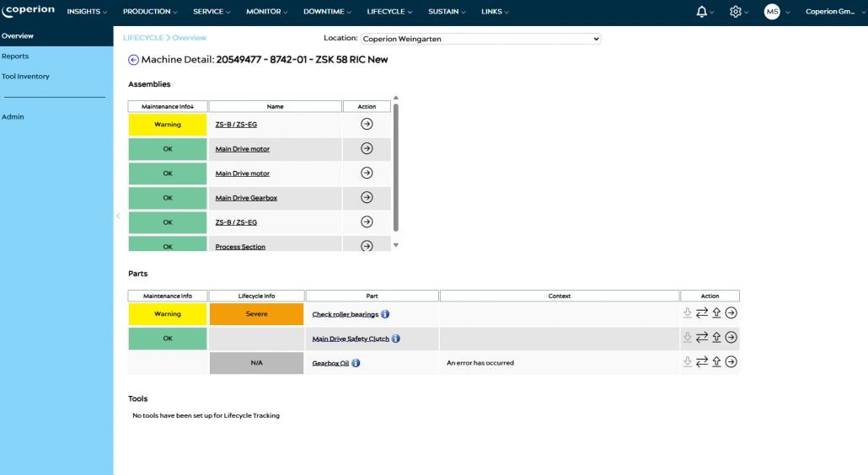Expand the LIFECYCLE menu
Screen dimensions: 868x475
(x=389, y=12)
